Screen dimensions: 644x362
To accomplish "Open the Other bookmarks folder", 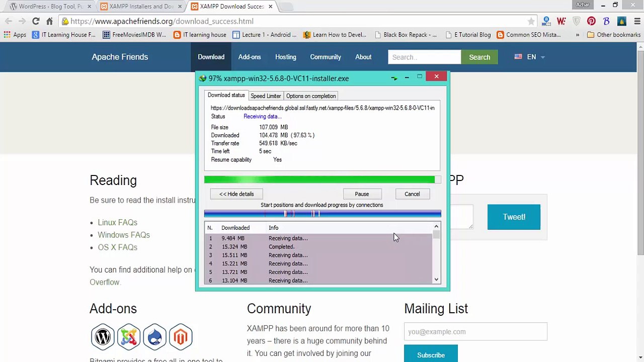I will [613, 35].
